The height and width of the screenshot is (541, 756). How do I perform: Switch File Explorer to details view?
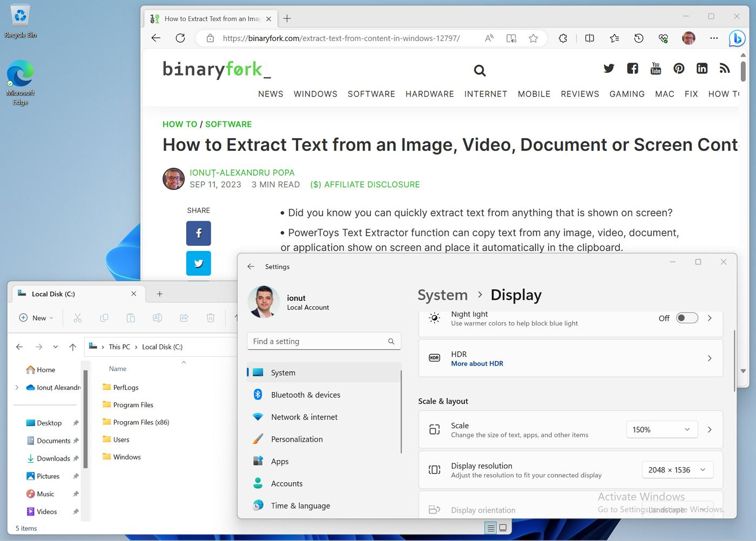tap(490, 528)
